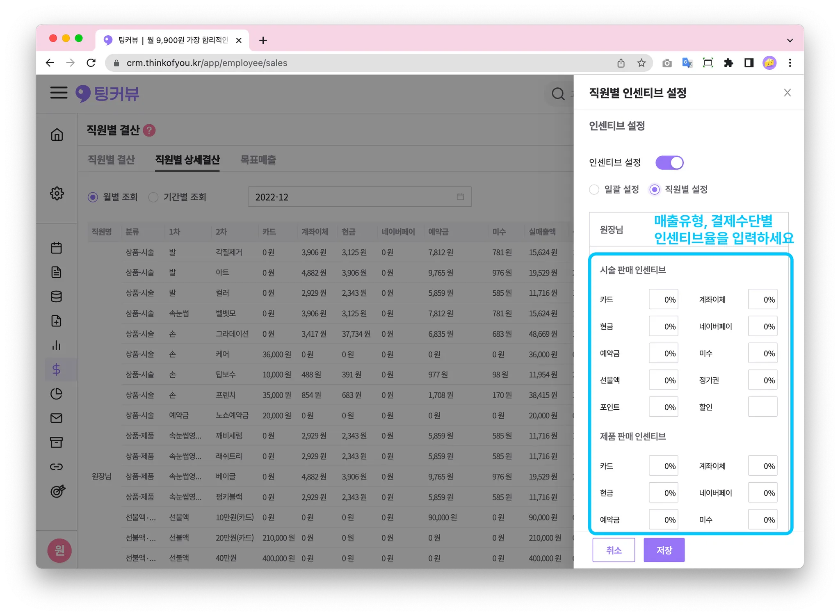Image resolution: width=840 pixels, height=616 pixels.
Task: Click the 저장 save button
Action: pyautogui.click(x=664, y=550)
